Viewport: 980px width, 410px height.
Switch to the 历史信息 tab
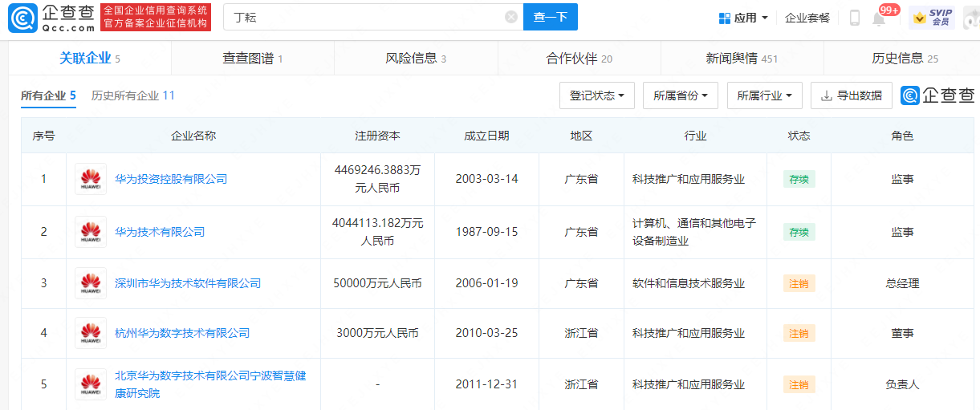point(905,59)
